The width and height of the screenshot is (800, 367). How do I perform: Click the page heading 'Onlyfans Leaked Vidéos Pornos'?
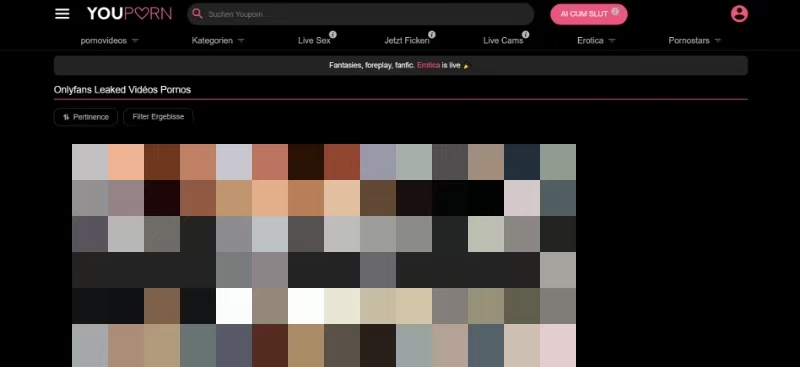click(x=122, y=90)
